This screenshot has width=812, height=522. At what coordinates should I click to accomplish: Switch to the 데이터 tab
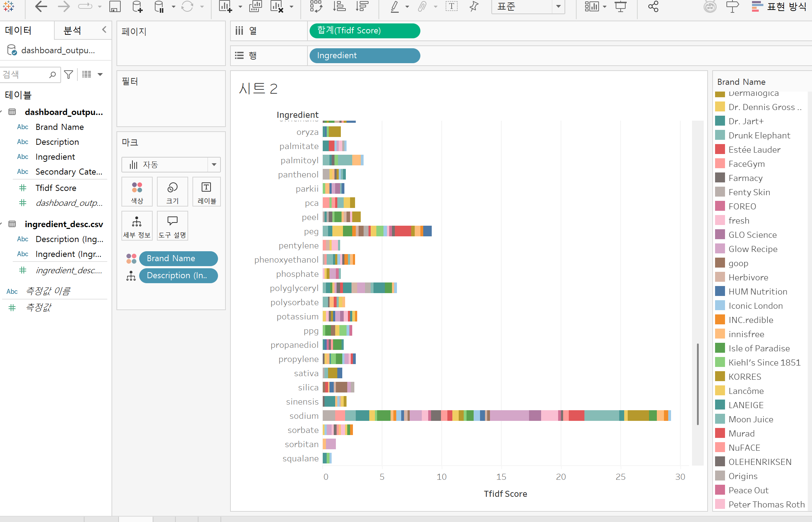coord(18,31)
